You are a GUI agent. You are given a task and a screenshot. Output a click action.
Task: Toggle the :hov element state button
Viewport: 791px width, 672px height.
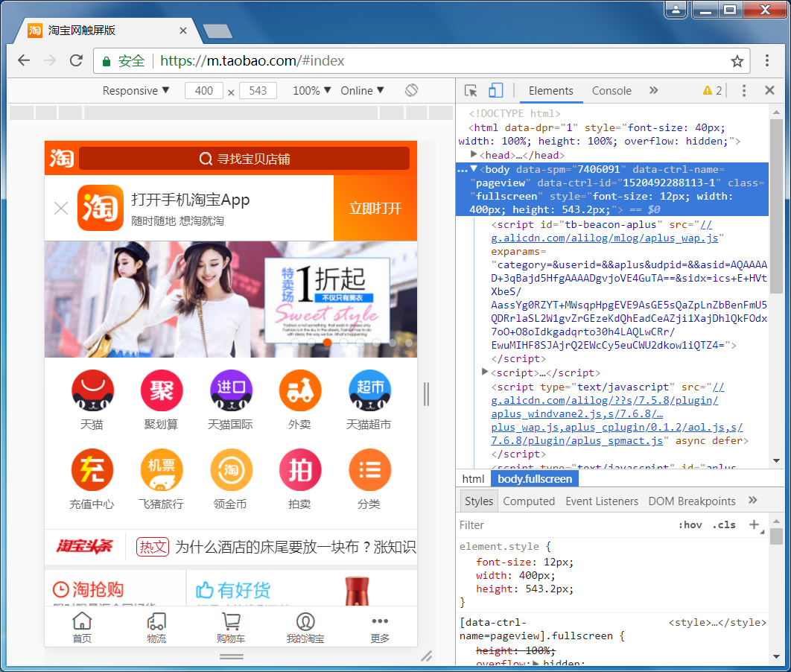690,524
